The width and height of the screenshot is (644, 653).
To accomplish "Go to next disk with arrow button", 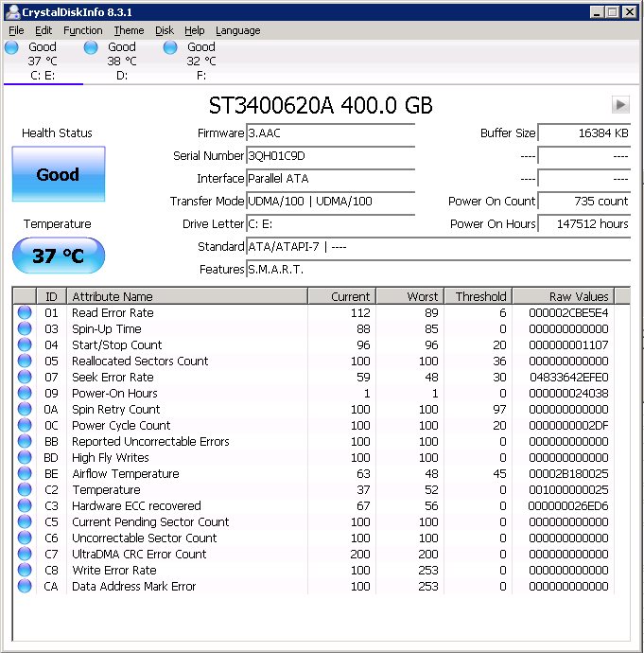I will pyautogui.click(x=620, y=104).
